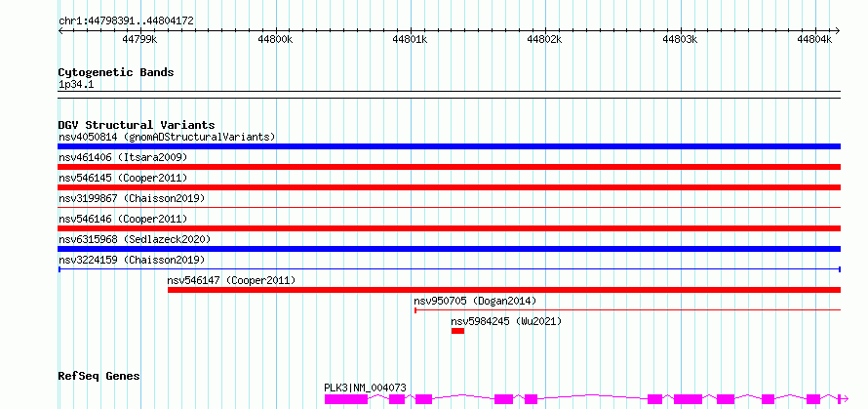Select the nsv461406 (Itsara2009) label
868x409 pixels.
click(123, 157)
